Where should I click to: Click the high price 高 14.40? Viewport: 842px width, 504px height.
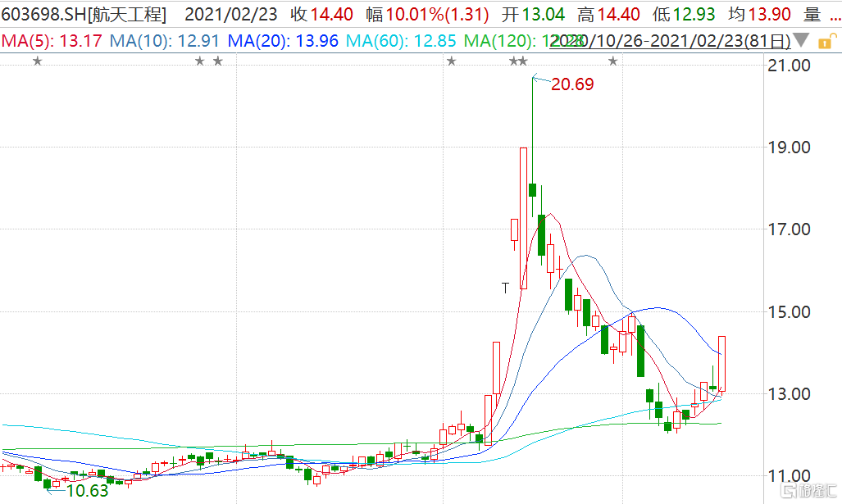pos(608,14)
